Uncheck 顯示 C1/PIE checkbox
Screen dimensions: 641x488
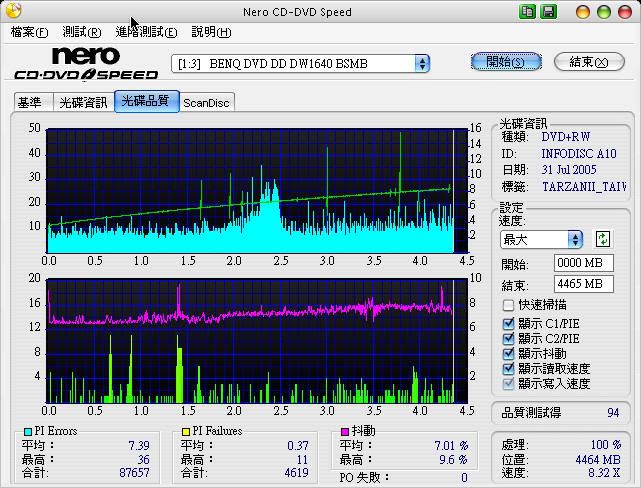tap(508, 324)
